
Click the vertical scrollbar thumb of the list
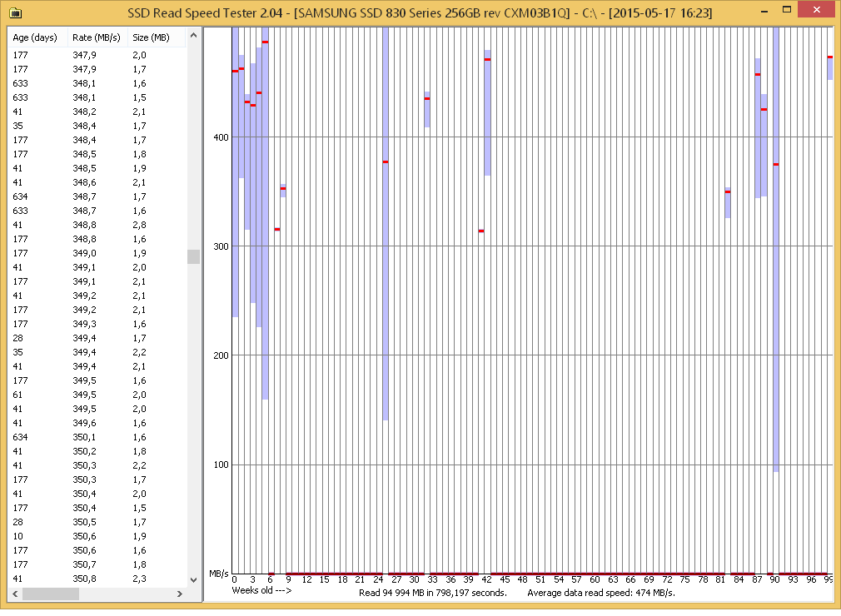tap(194, 256)
